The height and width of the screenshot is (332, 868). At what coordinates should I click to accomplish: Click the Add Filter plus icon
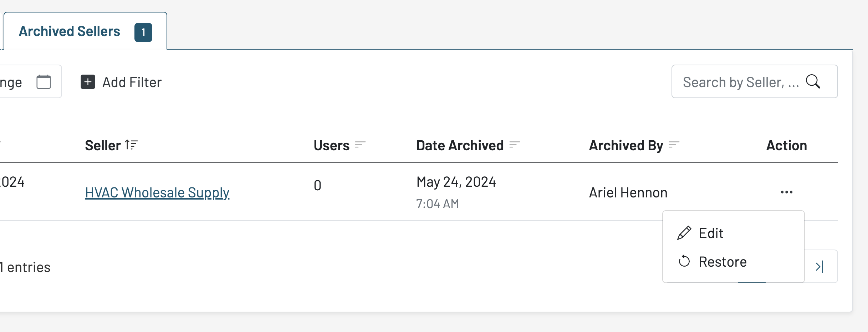point(88,82)
